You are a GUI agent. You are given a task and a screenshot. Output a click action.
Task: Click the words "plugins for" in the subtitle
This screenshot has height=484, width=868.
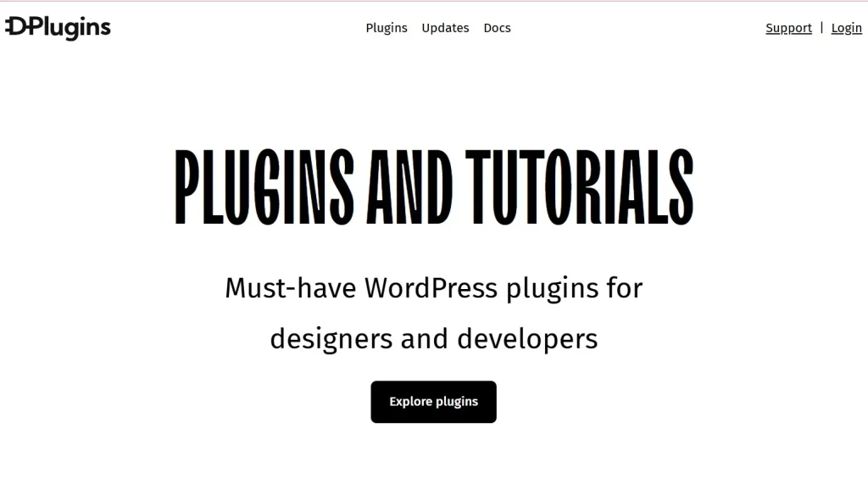[x=574, y=288]
